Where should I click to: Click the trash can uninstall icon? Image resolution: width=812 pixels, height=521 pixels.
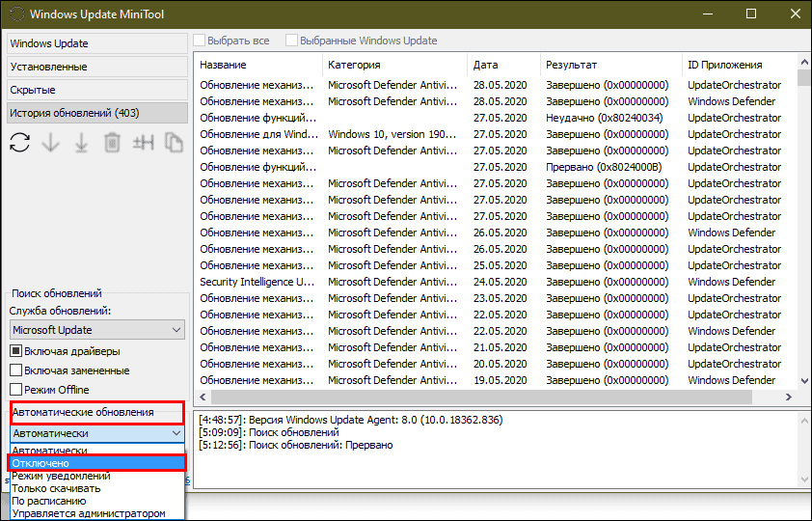pyautogui.click(x=112, y=143)
